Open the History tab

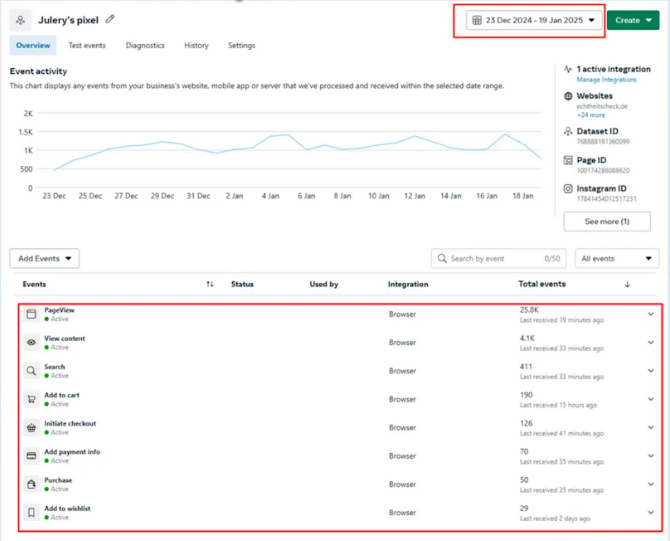(x=197, y=45)
